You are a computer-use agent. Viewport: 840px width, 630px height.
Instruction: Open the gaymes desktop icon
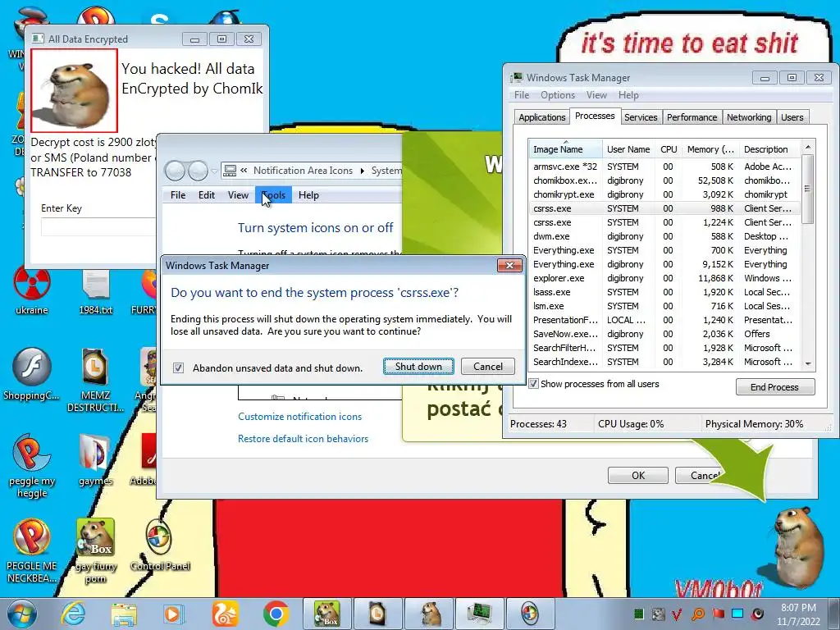coord(95,459)
